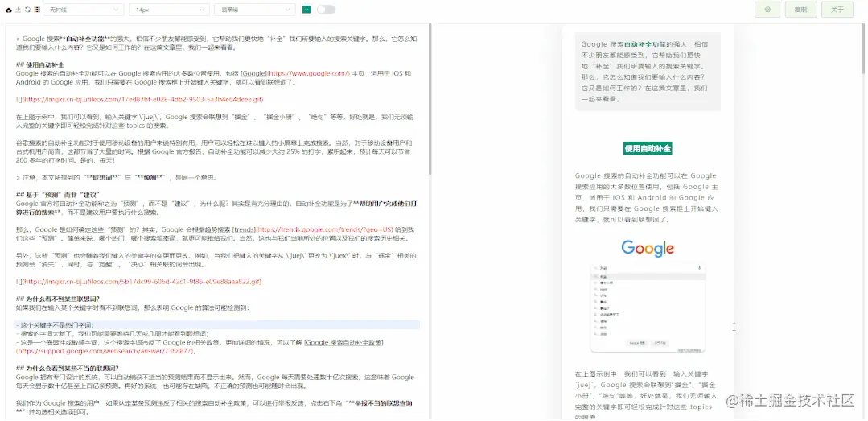Screen dimensions: 868x421
Task: Click the '## 使用自动补全' heading line in the editor
Action: (x=40, y=65)
